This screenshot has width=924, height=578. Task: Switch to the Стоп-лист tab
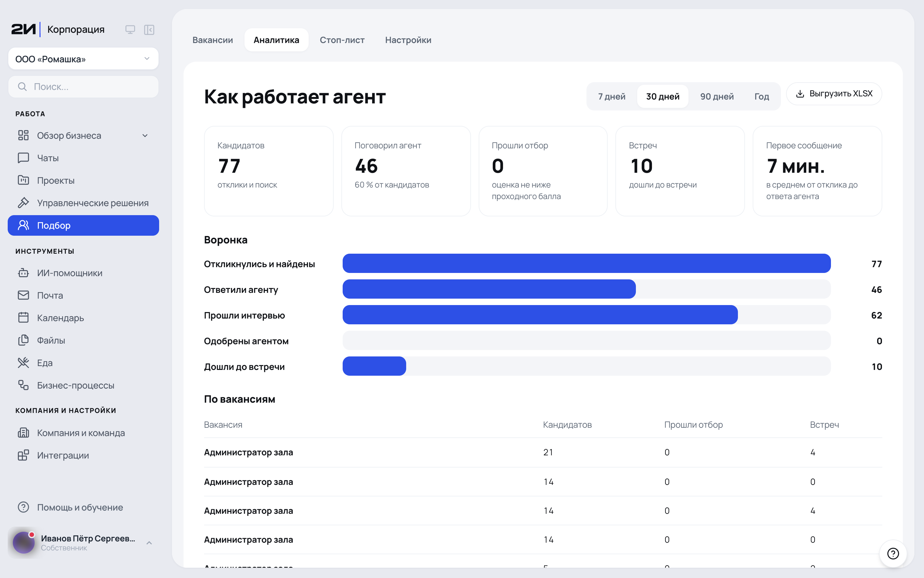pos(342,40)
